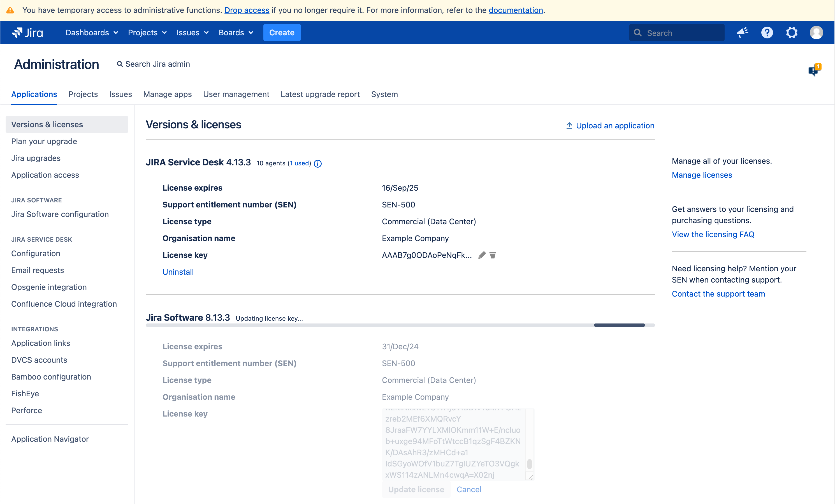This screenshot has width=835, height=504.
Task: Open the user profile avatar menu
Action: [816, 33]
